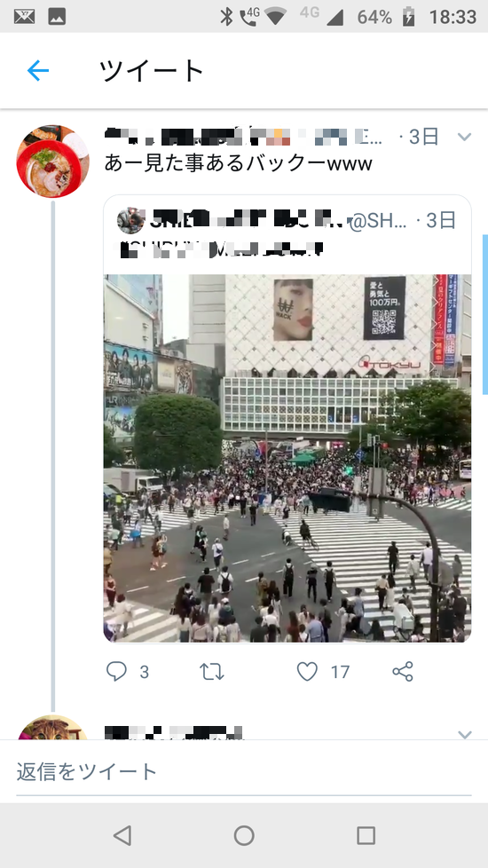The image size is (488, 868).
Task: Tap the Android home circle button
Action: (x=244, y=835)
